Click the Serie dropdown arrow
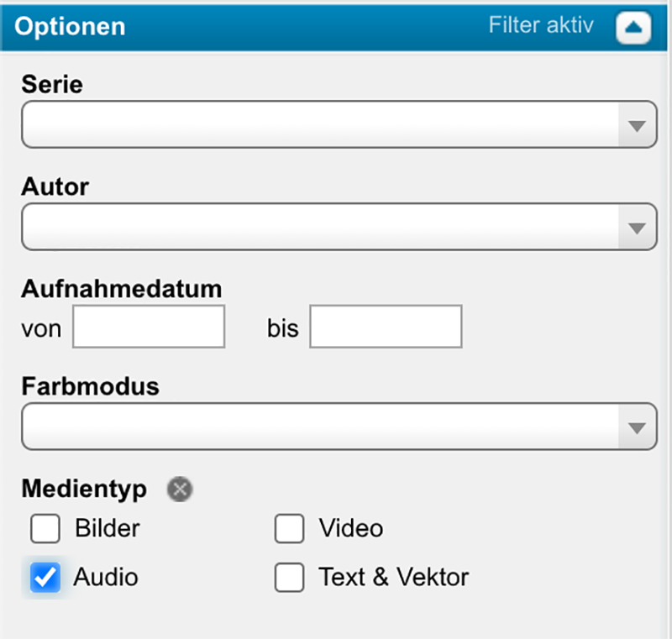The width and height of the screenshot is (672, 639). point(637,126)
